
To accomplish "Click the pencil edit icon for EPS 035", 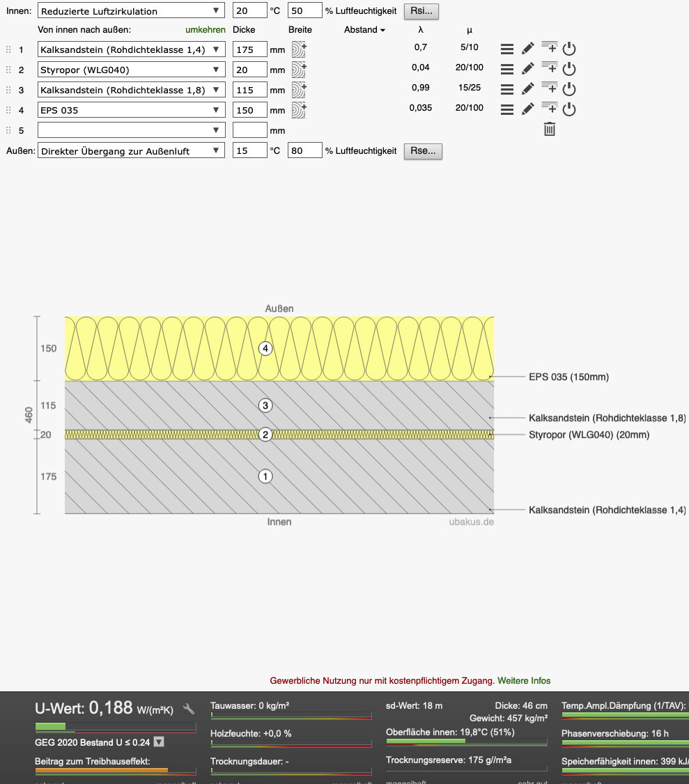I will [x=528, y=109].
